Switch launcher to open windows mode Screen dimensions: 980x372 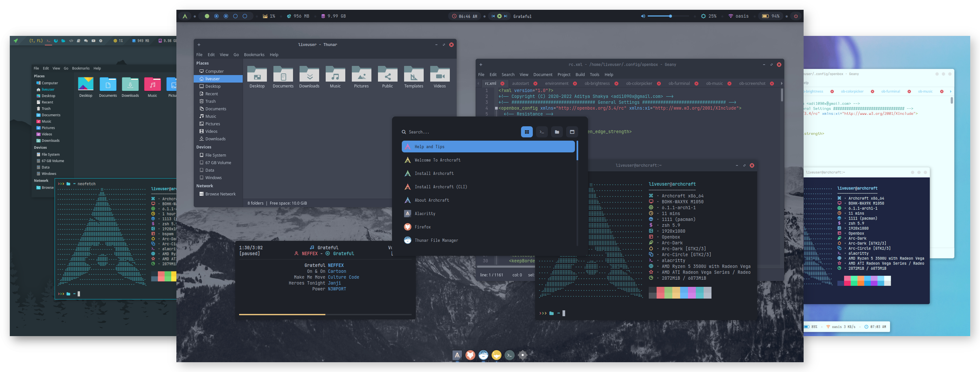572,132
